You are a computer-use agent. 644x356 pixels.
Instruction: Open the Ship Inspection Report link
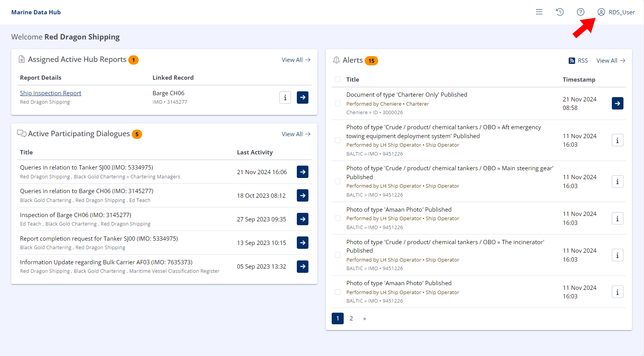click(x=50, y=93)
